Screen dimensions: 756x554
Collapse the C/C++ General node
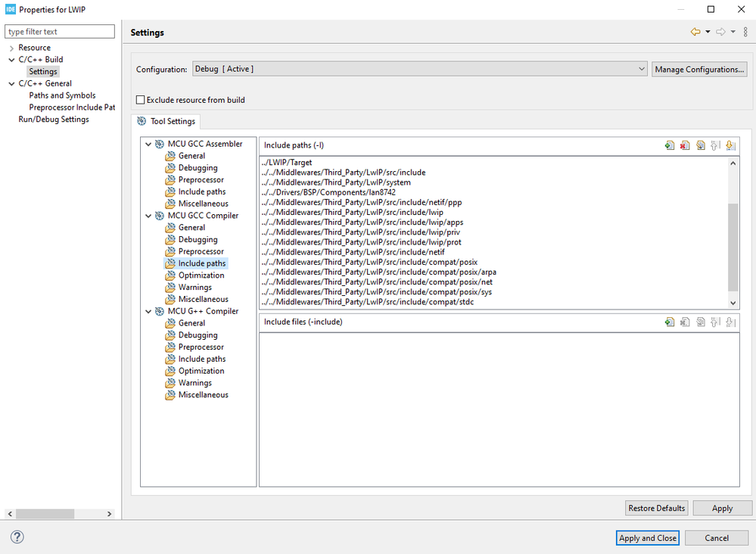[11, 83]
